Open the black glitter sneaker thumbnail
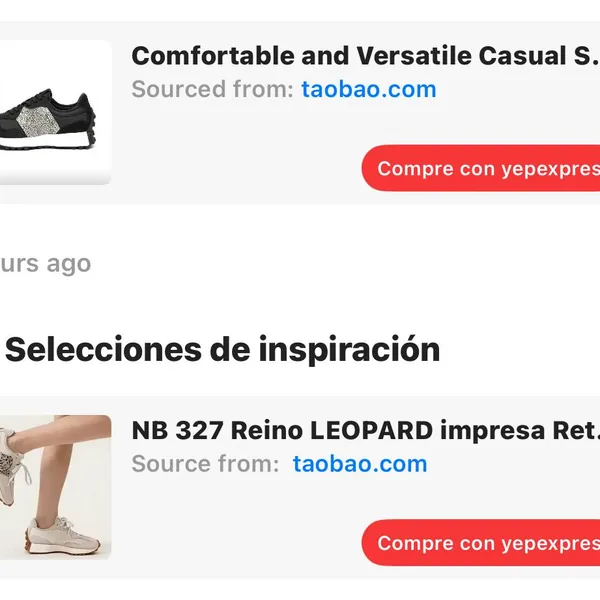This screenshot has height=600, width=600. pyautogui.click(x=55, y=112)
